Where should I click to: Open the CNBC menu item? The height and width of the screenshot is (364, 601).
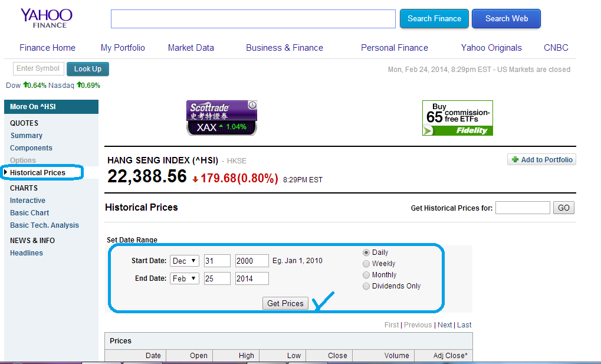point(556,48)
